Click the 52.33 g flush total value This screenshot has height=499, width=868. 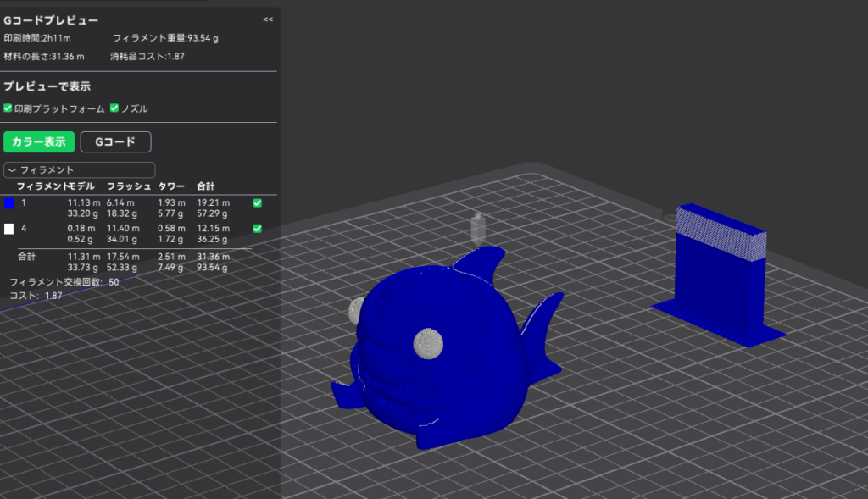coord(122,268)
